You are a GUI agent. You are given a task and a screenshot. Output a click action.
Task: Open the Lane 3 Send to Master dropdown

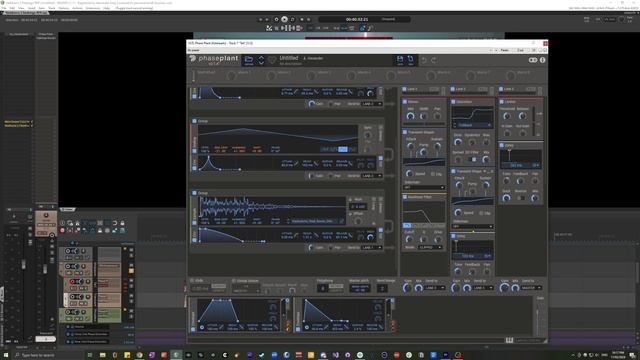click(531, 288)
